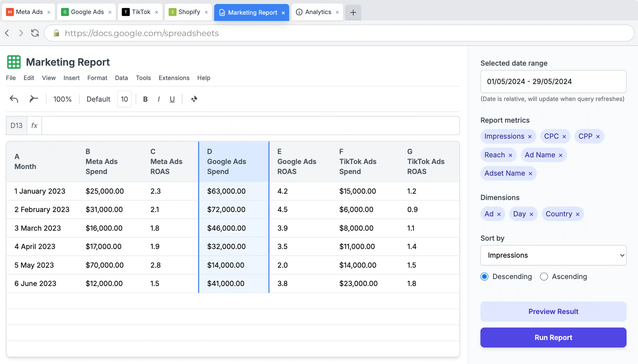
Task: Remove the Day dimension chip
Action: point(531,214)
